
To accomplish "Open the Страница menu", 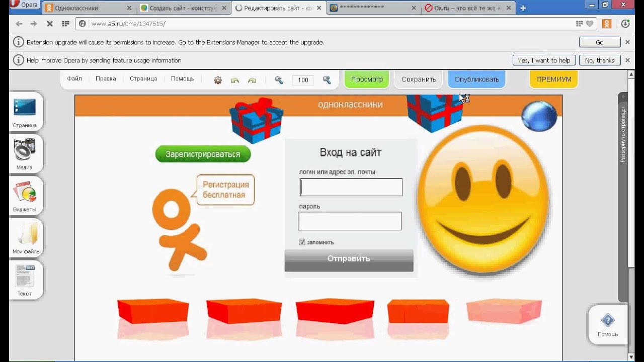I will pyautogui.click(x=143, y=79).
